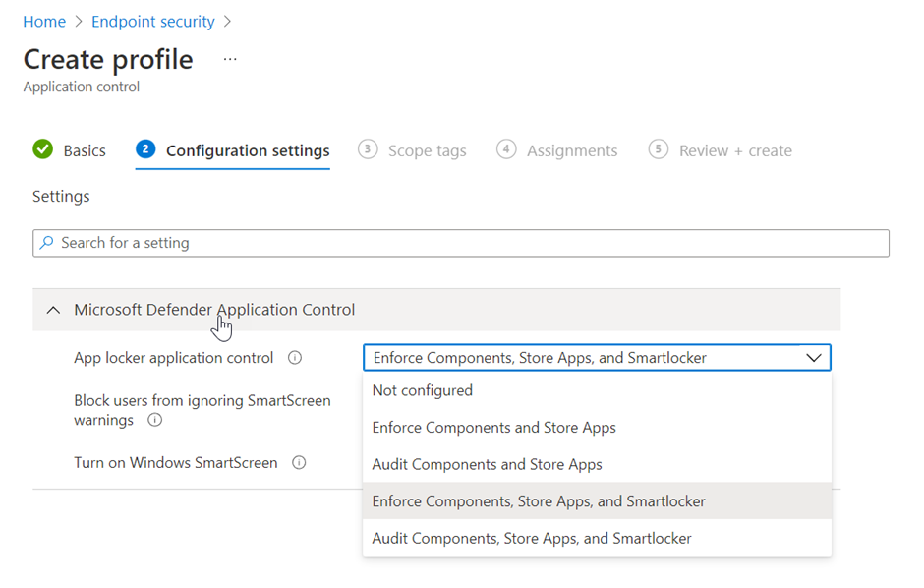This screenshot has width=924, height=588.
Task: Click the green Basics completed checkmark icon
Action: [x=42, y=149]
